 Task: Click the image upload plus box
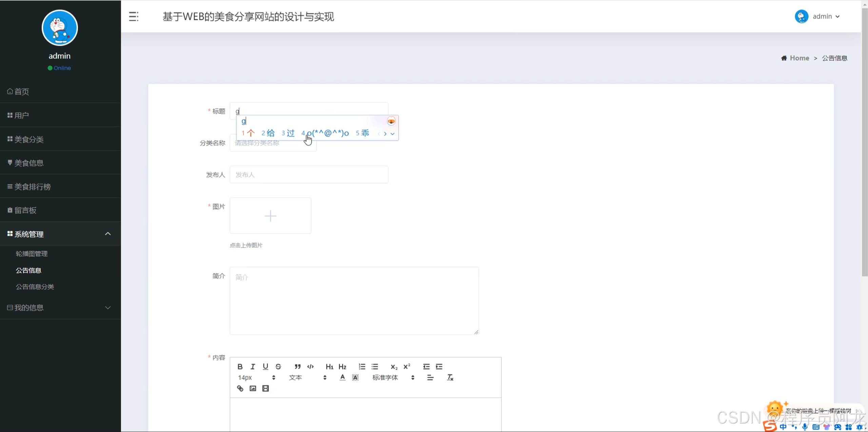270,215
